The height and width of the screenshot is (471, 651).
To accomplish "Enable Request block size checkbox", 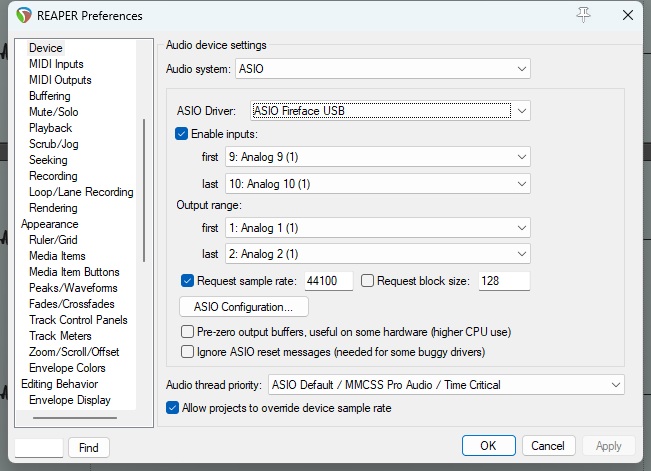I will pyautogui.click(x=367, y=281).
